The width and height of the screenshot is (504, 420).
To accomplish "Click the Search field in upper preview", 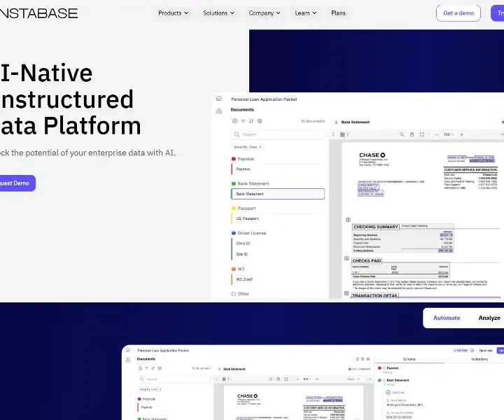I will 278,134.
